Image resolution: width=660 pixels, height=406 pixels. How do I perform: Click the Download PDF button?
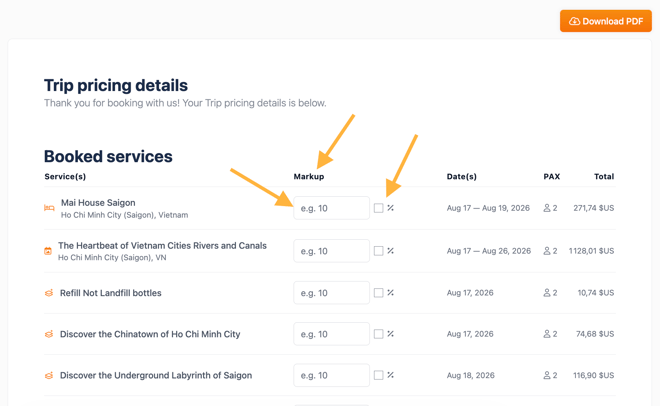pos(606,21)
